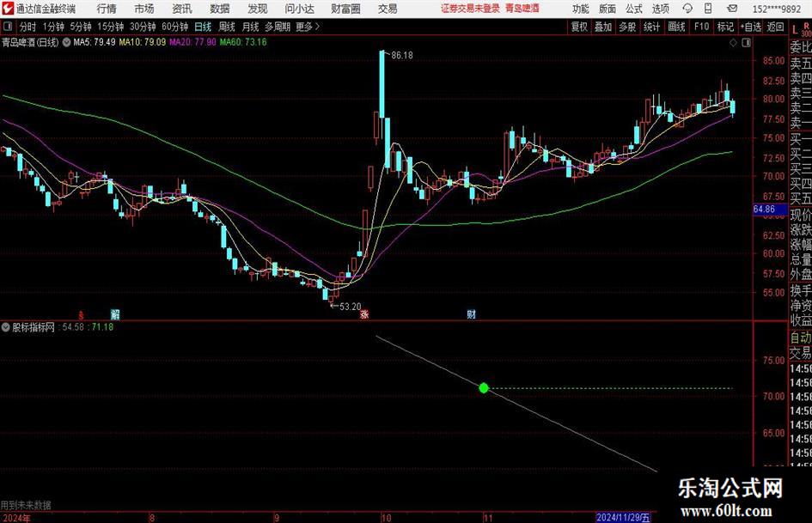Image resolution: width=812 pixels, height=523 pixels.
Task: Open the 版面 menu
Action: 607,9
